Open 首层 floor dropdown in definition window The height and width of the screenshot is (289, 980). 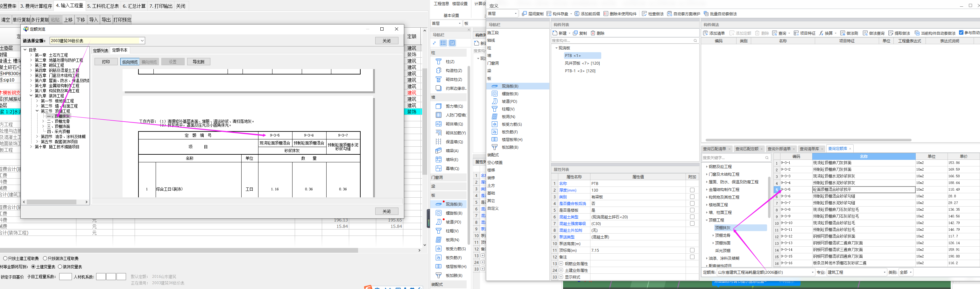(x=503, y=14)
